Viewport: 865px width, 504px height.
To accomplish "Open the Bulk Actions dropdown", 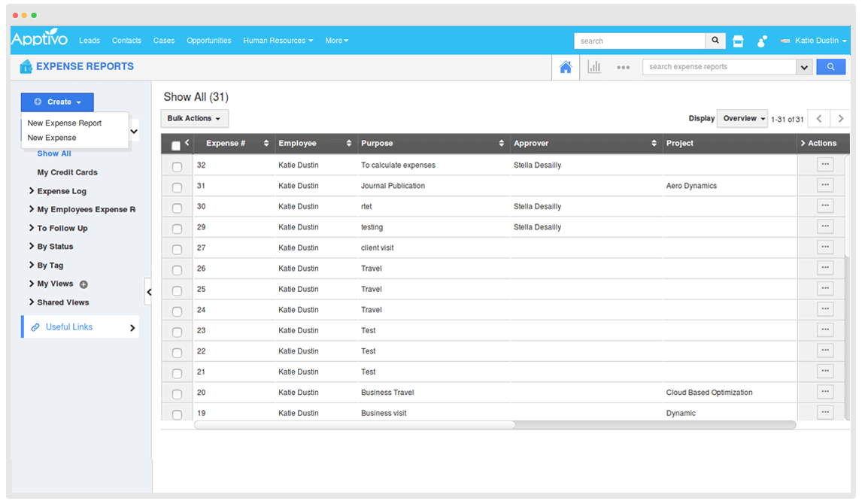I will (194, 119).
